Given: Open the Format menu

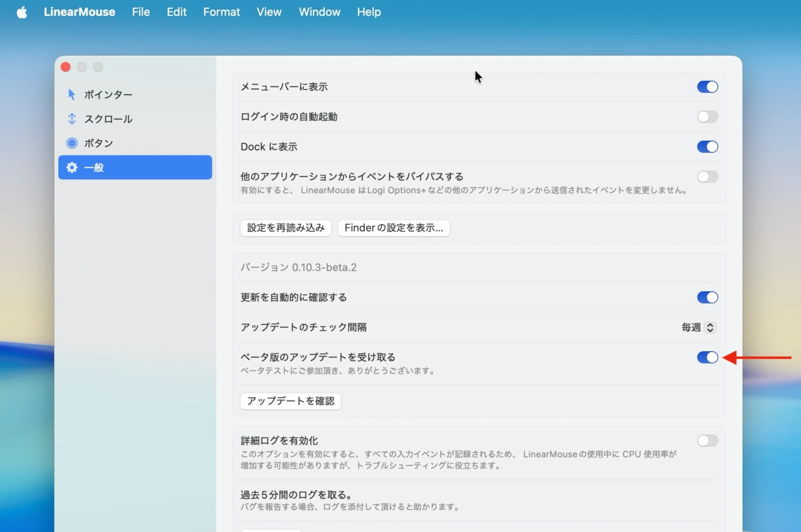Looking at the screenshot, I should (222, 12).
